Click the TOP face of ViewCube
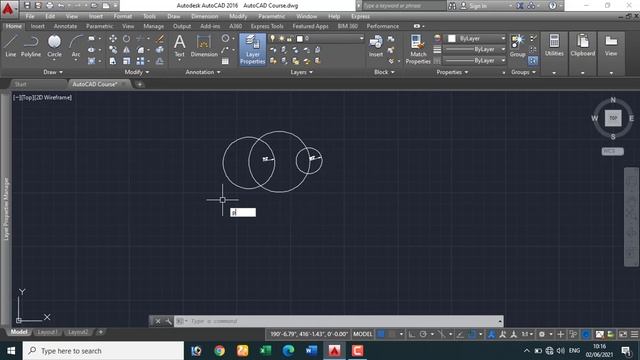Viewport: 640px width, 360px height. click(613, 118)
